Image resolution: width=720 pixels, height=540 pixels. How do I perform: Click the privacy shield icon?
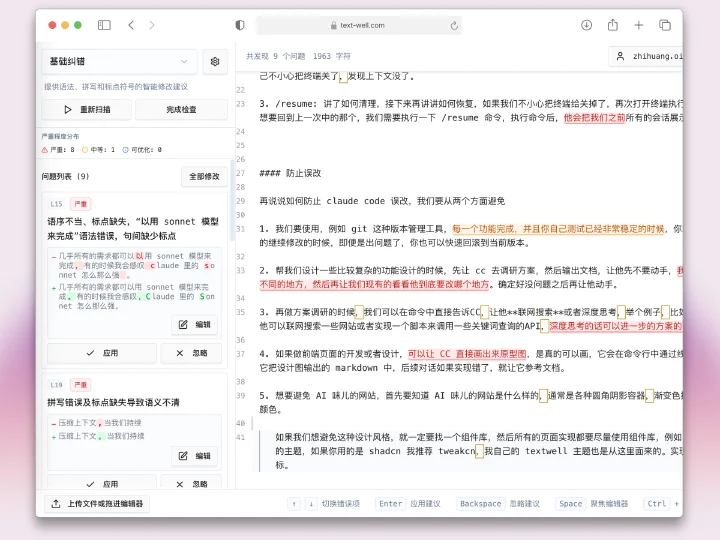pyautogui.click(x=240, y=25)
